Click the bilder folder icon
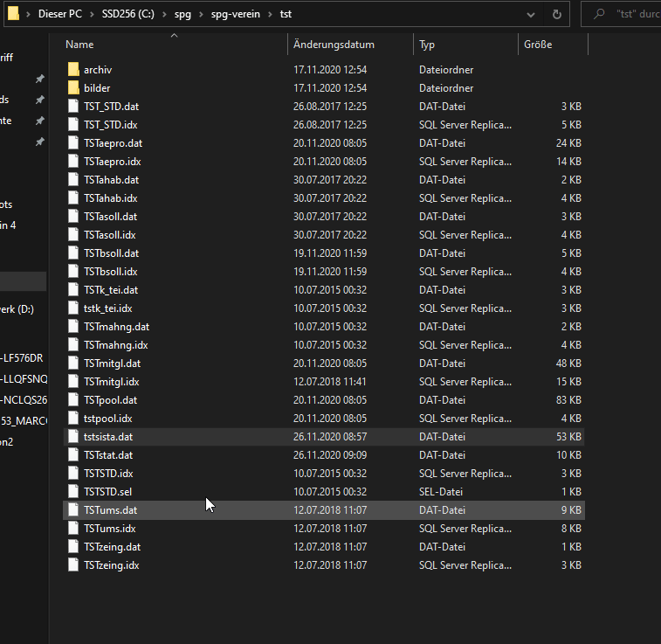Screen dimensions: 661x644 [x=73, y=88]
